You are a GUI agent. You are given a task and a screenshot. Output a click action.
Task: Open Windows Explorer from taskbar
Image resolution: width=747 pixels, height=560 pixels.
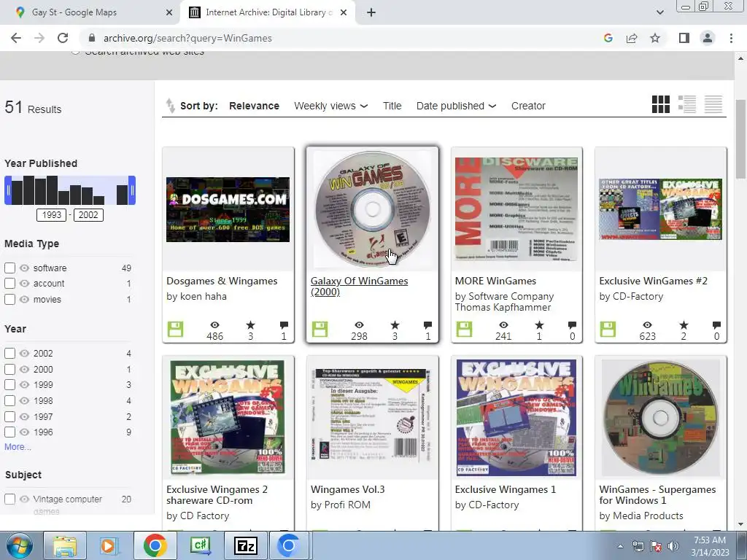pyautogui.click(x=65, y=545)
